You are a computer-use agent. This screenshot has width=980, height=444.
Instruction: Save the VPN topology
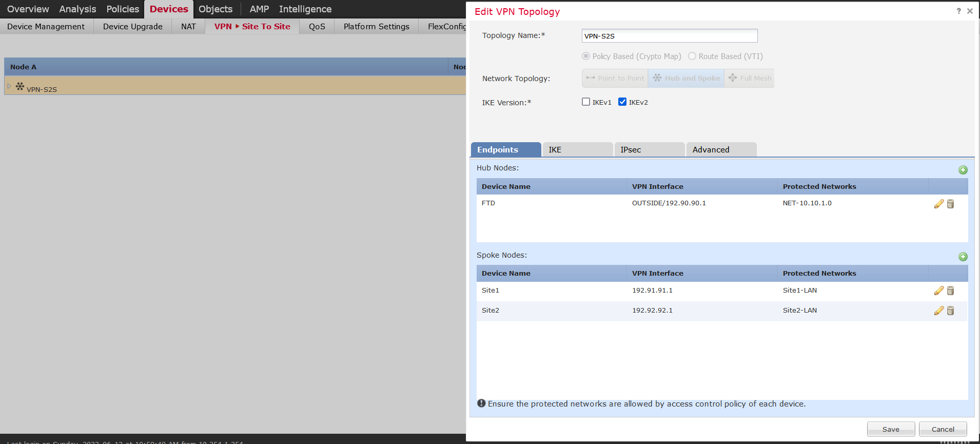click(x=891, y=429)
